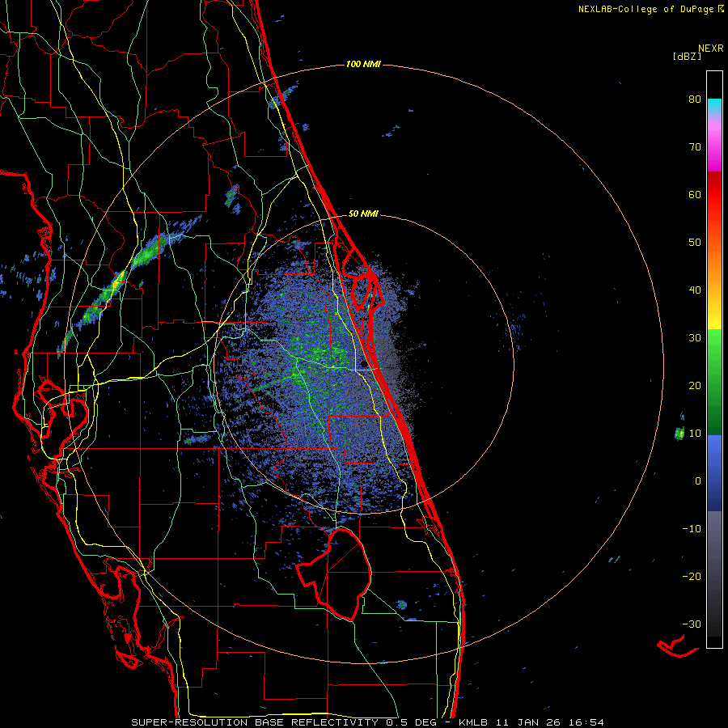Click the NEXLAB-College of DuPage watermark text
This screenshot has height=728, width=728.
pos(651,9)
